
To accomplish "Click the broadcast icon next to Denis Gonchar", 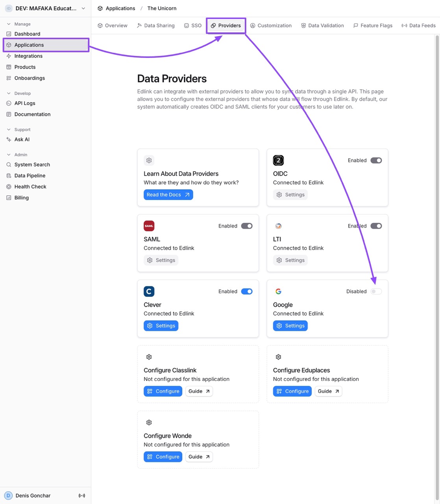I will [81, 495].
